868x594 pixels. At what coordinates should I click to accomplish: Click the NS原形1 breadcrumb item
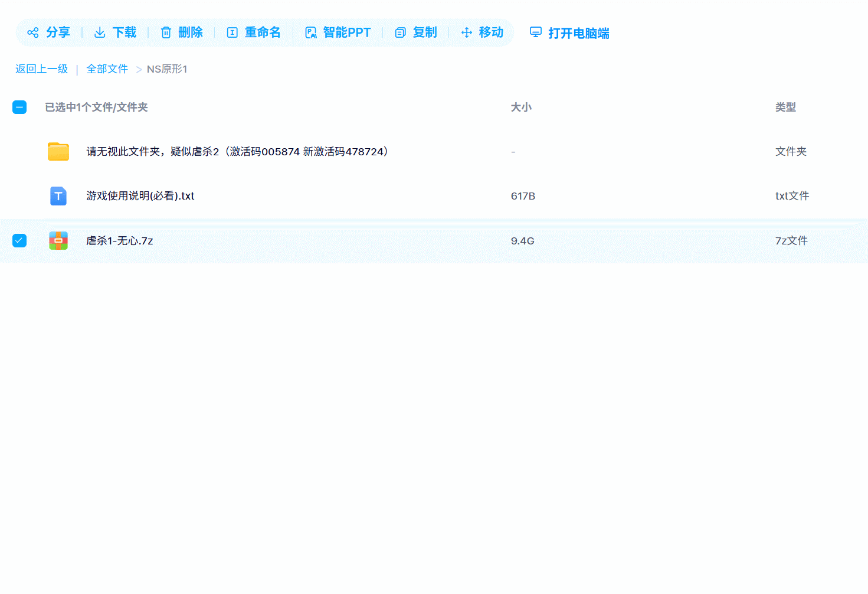(167, 69)
